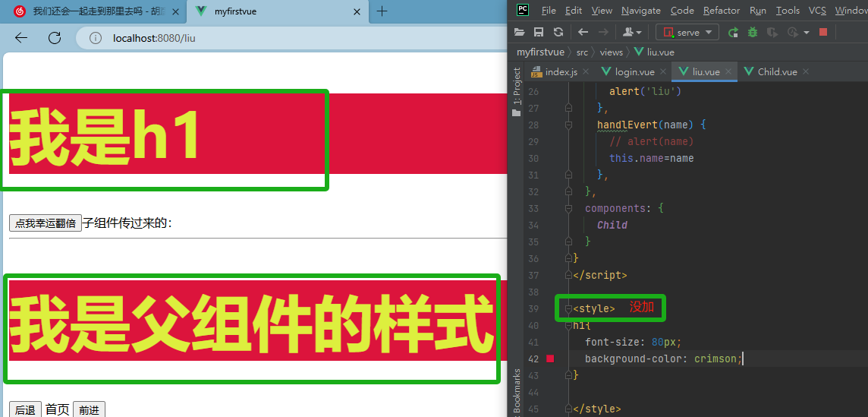Reload files from disk with sync icon
The height and width of the screenshot is (417, 868).
tap(558, 32)
